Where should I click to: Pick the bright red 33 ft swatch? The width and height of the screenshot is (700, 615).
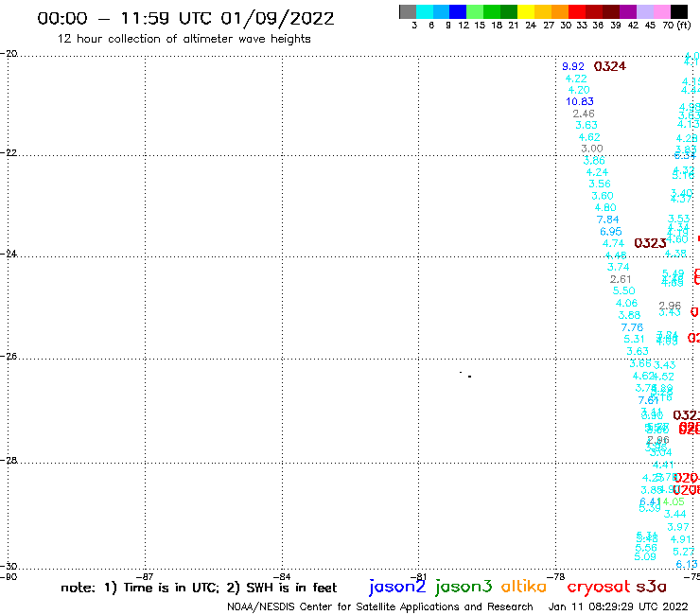coord(577,11)
